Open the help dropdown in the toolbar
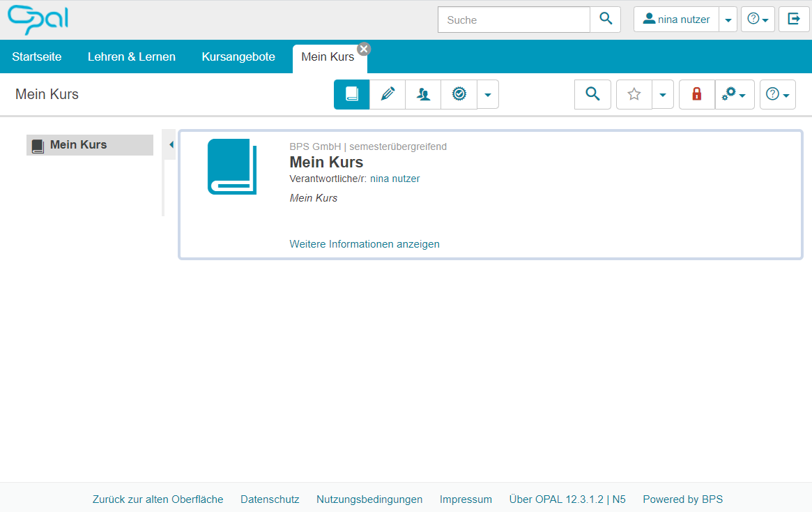 777,94
